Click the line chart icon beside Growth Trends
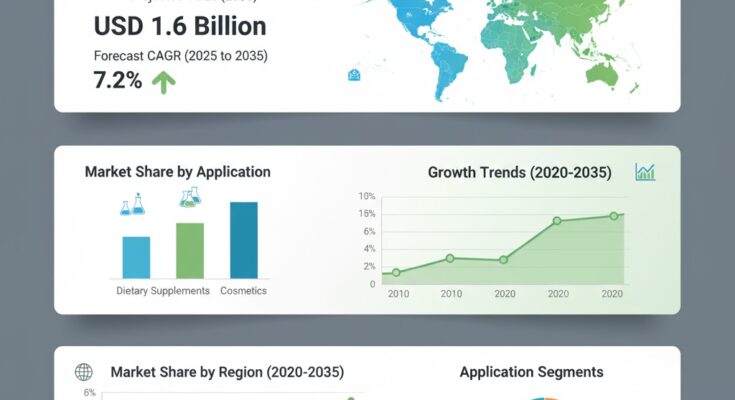The width and height of the screenshot is (735, 400). tap(645, 172)
